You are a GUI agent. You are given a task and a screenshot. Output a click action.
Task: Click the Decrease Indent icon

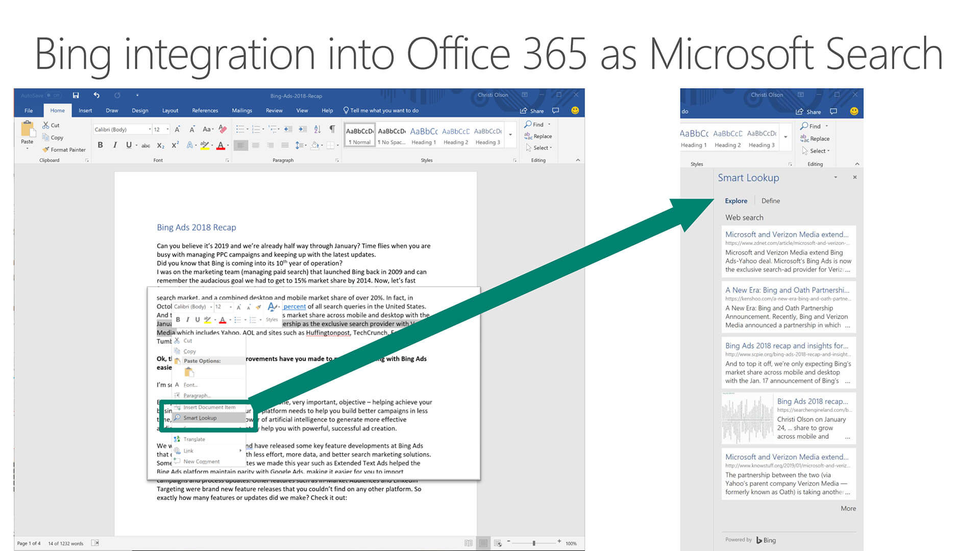288,130
